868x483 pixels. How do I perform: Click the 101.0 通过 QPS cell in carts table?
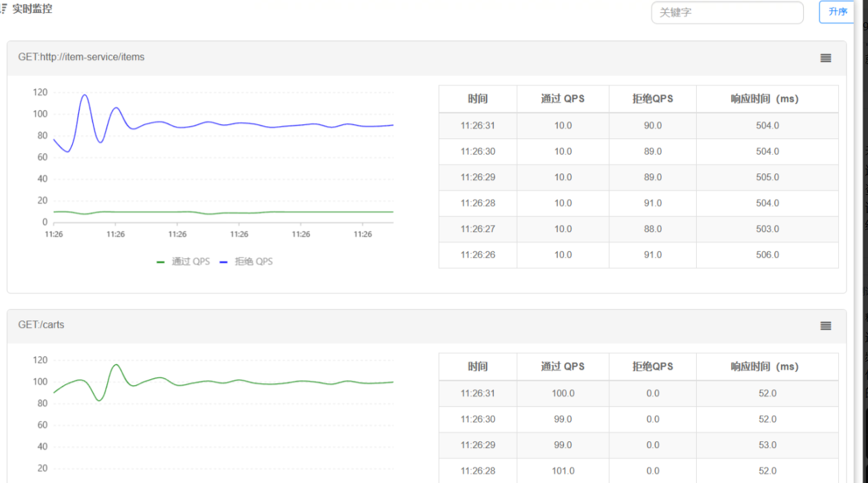click(563, 471)
